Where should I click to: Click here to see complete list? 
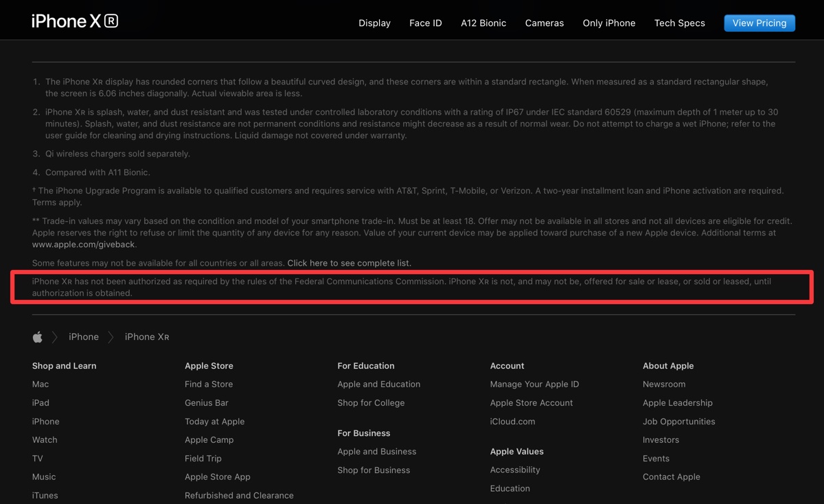[x=349, y=263]
